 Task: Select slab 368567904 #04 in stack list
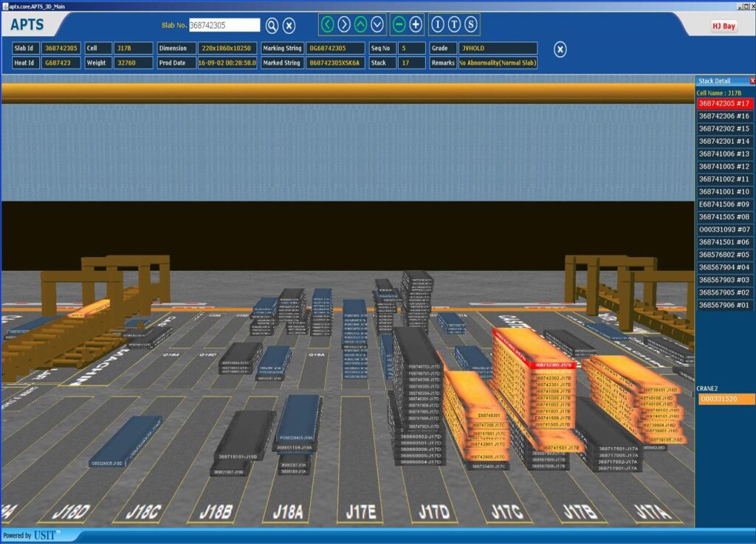click(x=725, y=267)
